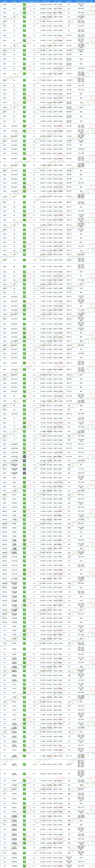The image size is (95, 868).
Task: Click the AUDI brand cell in ALLROAD row
Action: [x=5, y=413]
